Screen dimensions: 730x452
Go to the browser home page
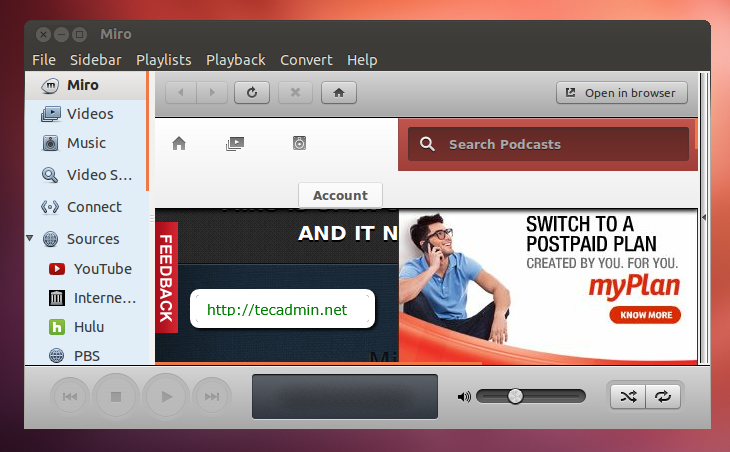pos(339,93)
